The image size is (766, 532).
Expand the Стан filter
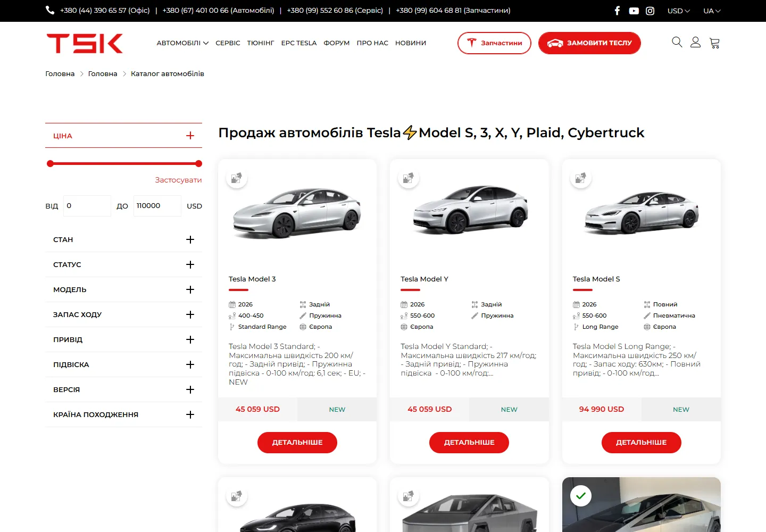click(x=123, y=239)
